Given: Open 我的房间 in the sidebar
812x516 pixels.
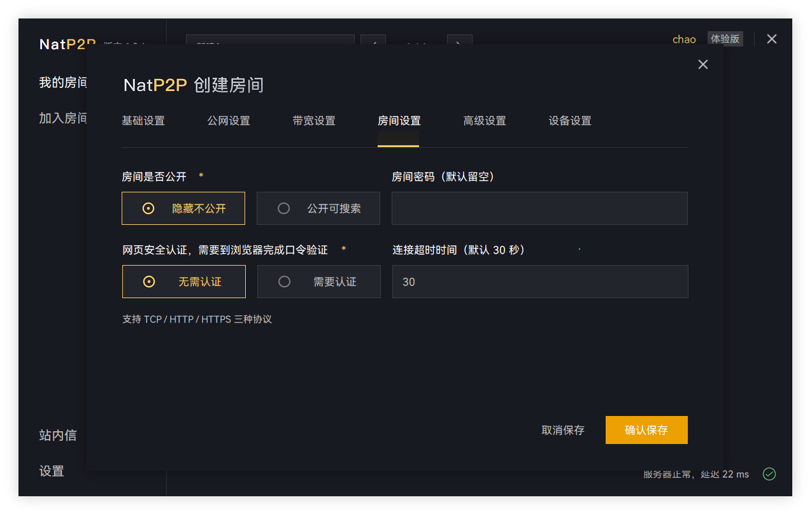Looking at the screenshot, I should point(63,83).
